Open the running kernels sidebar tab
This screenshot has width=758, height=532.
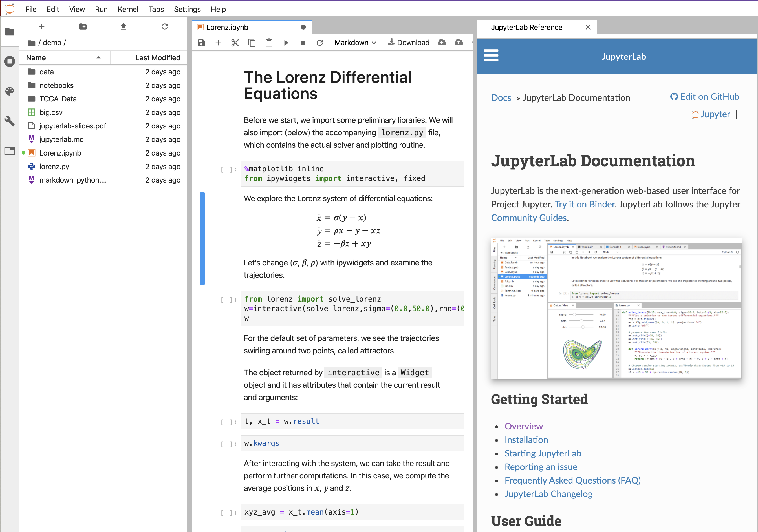coord(10,61)
